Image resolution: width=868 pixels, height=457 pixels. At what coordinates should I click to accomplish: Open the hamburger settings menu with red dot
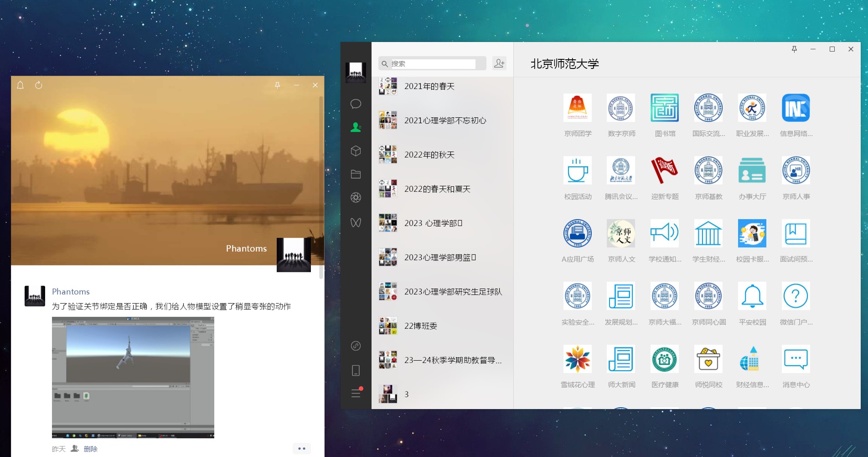tap(356, 393)
